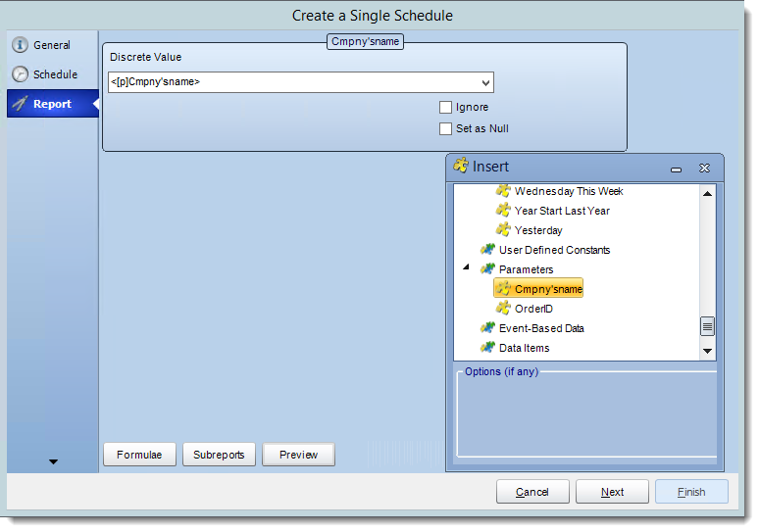759x532 pixels.
Task: Click the Preview button
Action: point(298,455)
